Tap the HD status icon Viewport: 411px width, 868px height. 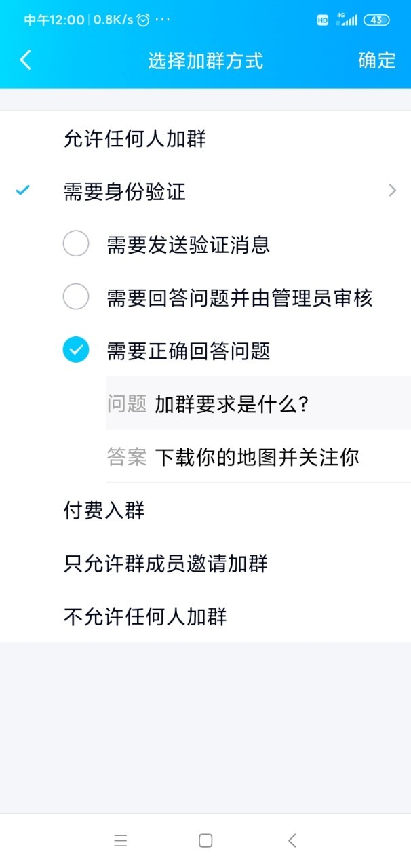323,20
